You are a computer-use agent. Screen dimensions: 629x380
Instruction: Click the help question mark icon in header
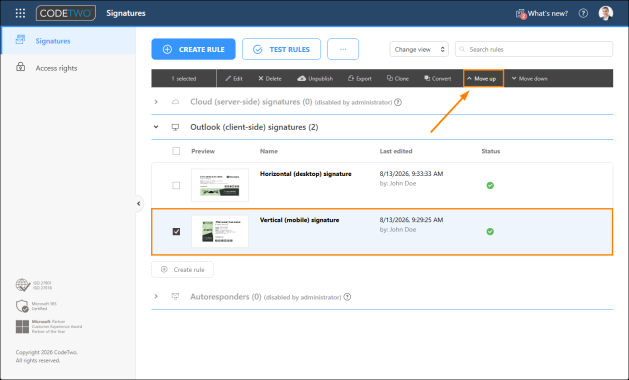coord(583,13)
